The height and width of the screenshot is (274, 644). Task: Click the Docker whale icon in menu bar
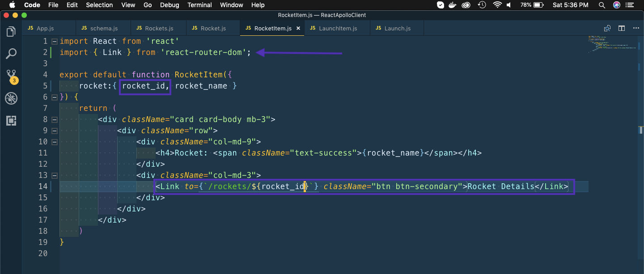point(453,5)
